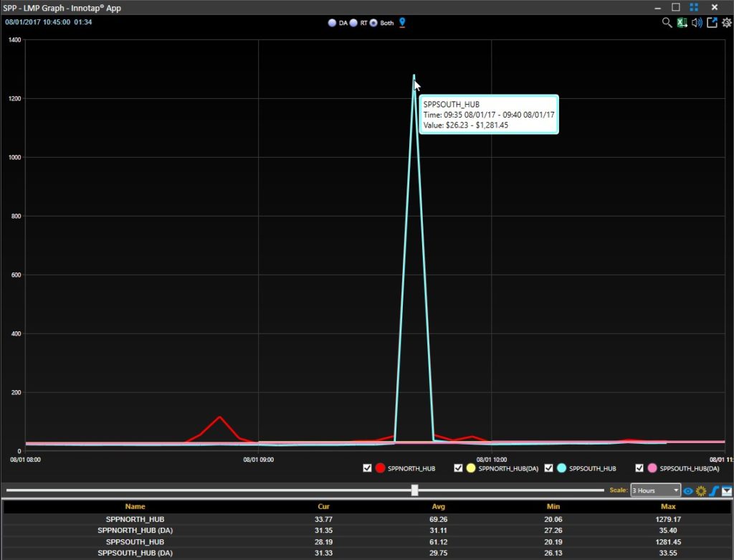This screenshot has width=734, height=560.
Task: Click the blue four-square grid icon
Action: point(694,7)
